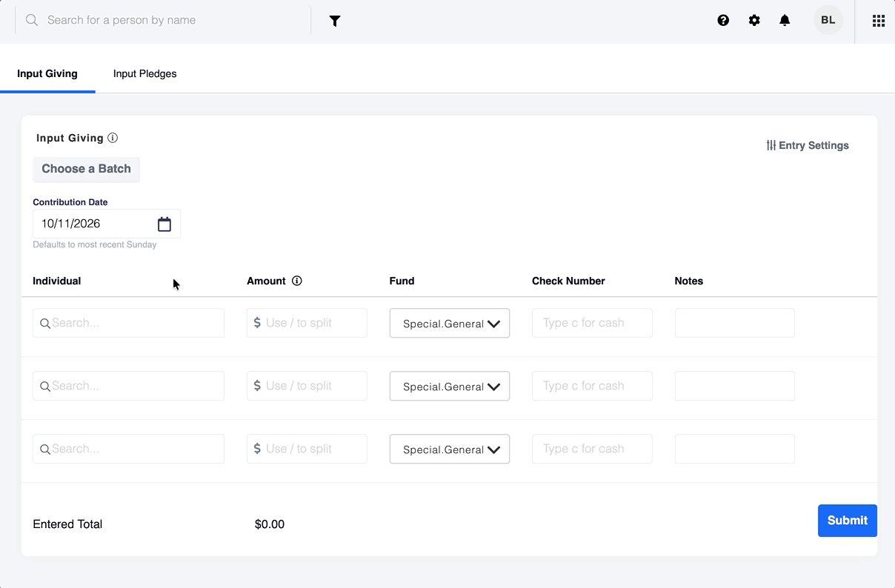Click the Entered Total label
Image resolution: width=895 pixels, height=588 pixels.
(67, 524)
